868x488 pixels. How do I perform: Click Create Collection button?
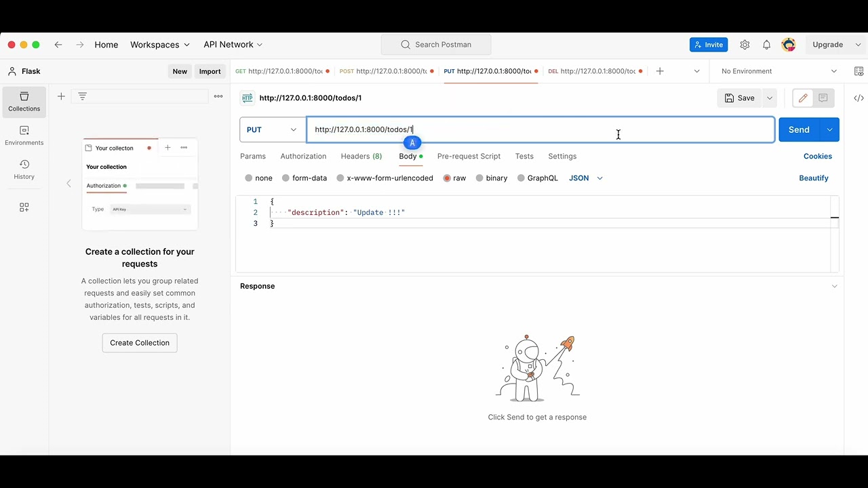(x=139, y=342)
